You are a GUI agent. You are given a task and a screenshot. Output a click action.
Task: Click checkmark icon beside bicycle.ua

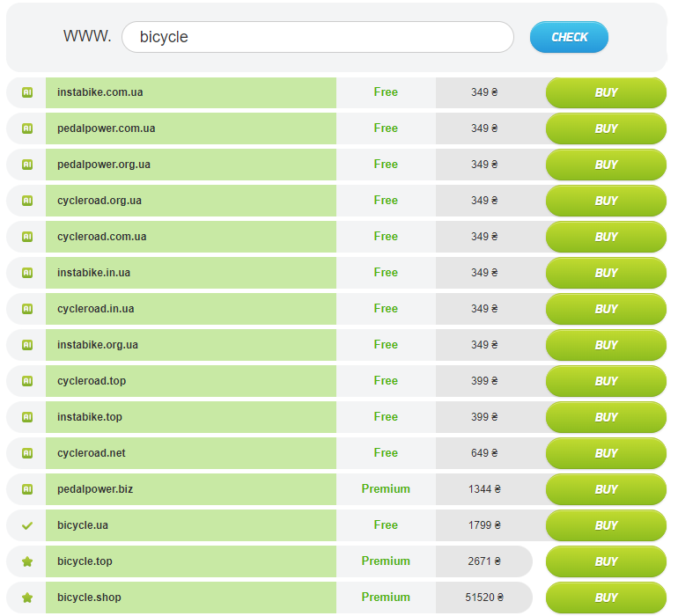pos(27,525)
